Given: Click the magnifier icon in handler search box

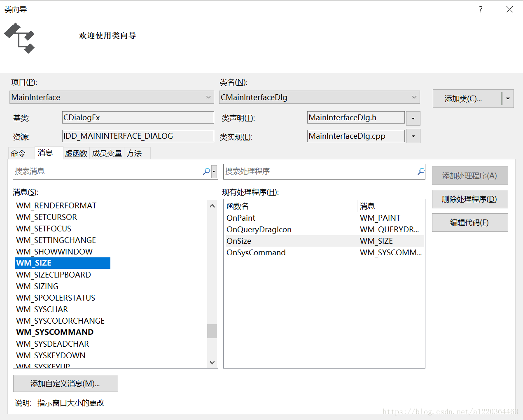Looking at the screenshot, I should [421, 171].
